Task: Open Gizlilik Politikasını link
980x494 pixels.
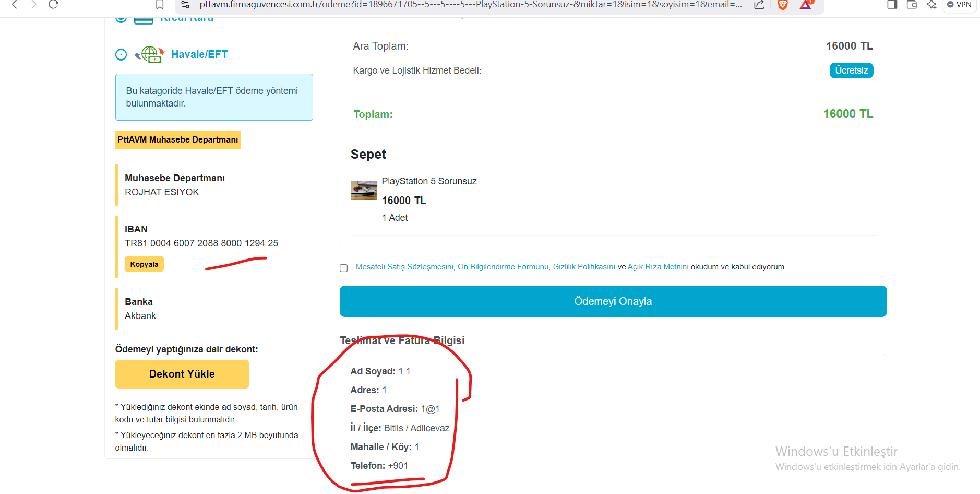Action: click(x=584, y=267)
